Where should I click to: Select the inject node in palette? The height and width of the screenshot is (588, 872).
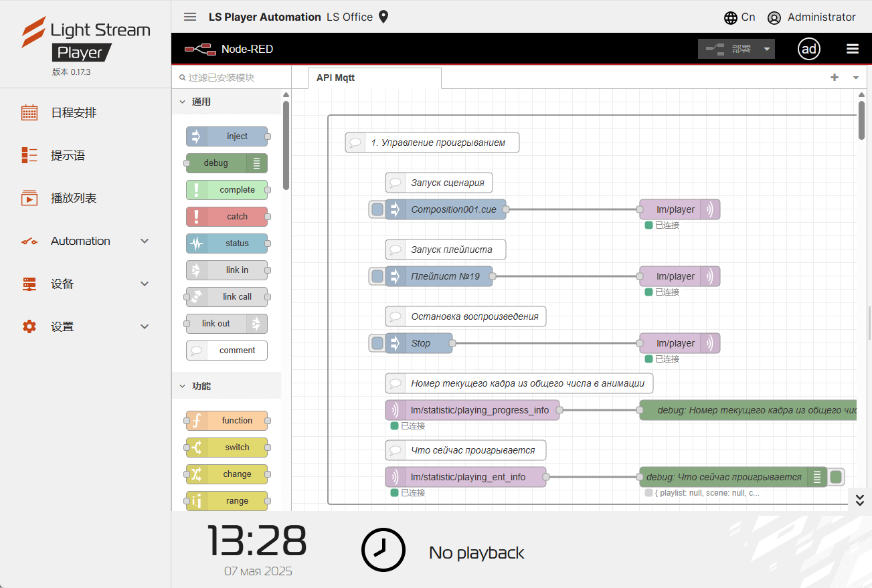tap(227, 136)
